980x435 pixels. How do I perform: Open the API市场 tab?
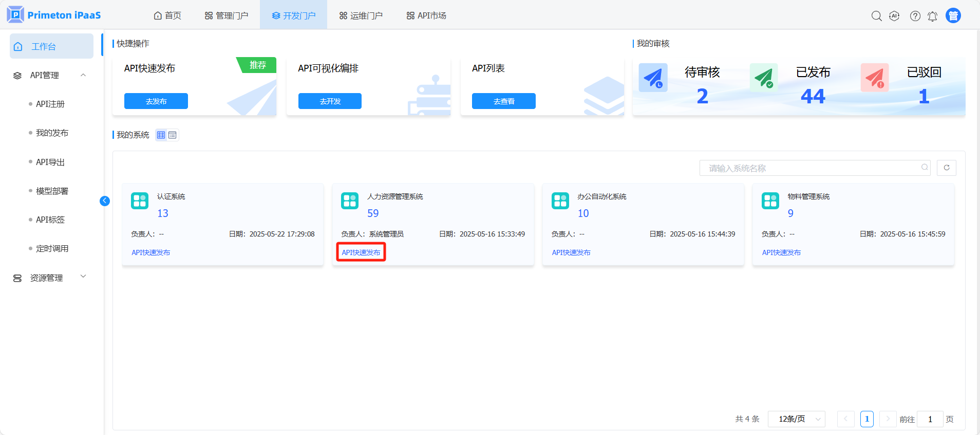click(426, 15)
